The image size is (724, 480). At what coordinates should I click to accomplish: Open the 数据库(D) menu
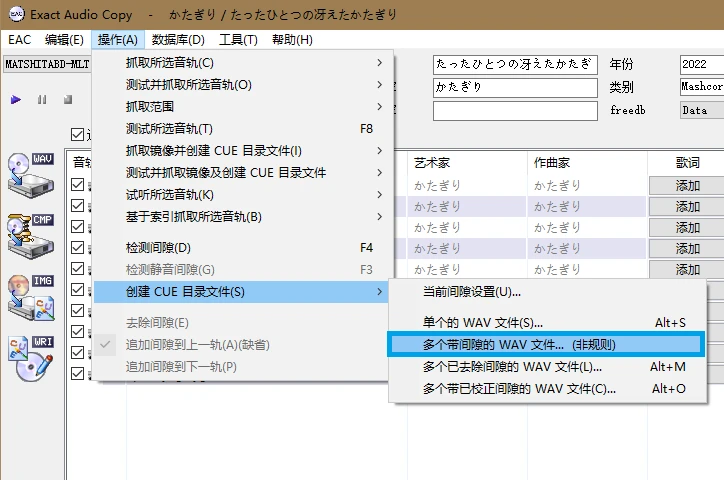[x=178, y=40]
